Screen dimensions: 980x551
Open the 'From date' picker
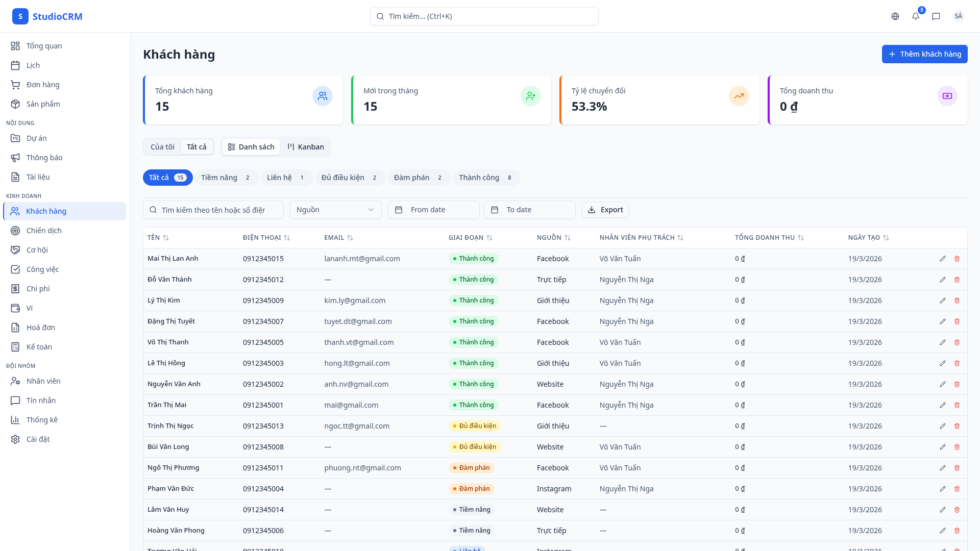click(433, 209)
